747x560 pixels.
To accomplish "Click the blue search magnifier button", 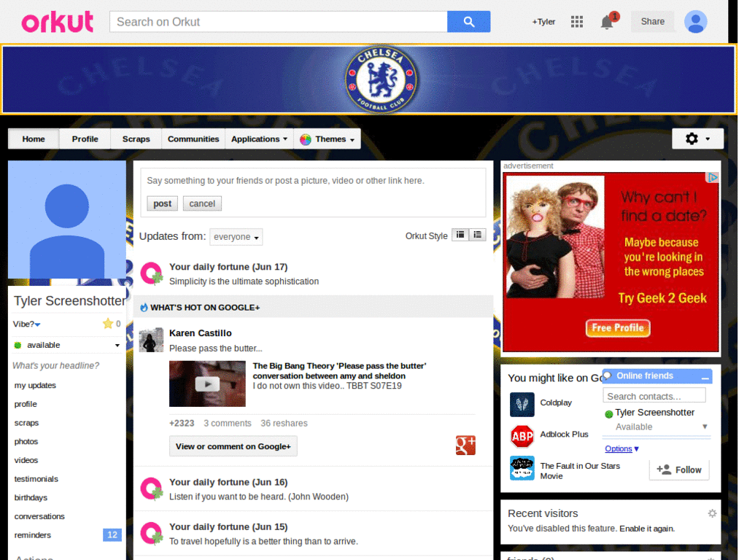I will 468,21.
